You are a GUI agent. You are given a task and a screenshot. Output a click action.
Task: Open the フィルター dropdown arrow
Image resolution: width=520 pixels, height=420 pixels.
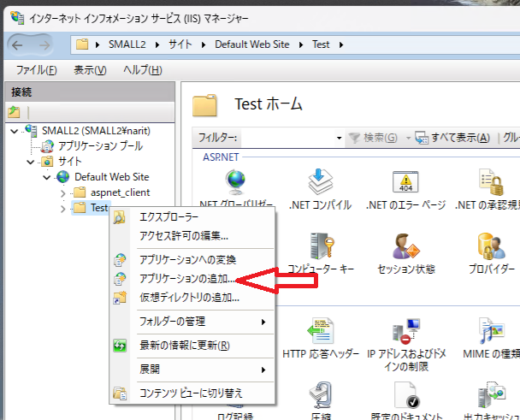coord(339,138)
